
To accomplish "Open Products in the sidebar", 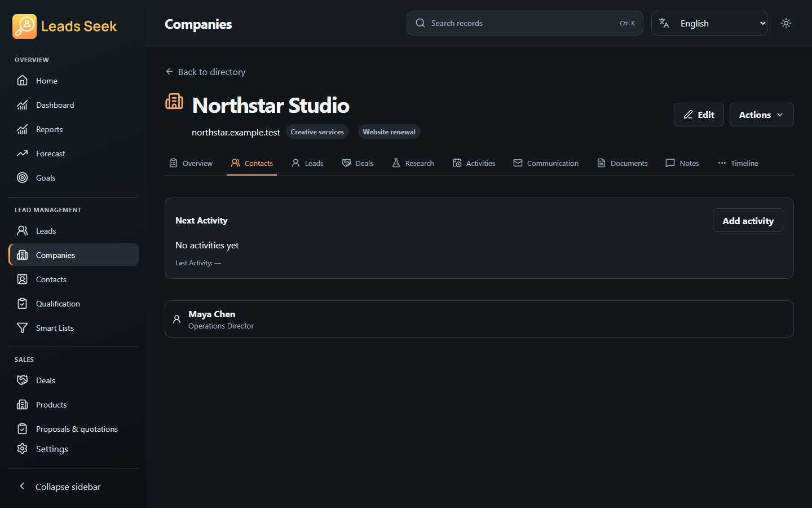I will [73, 405].
